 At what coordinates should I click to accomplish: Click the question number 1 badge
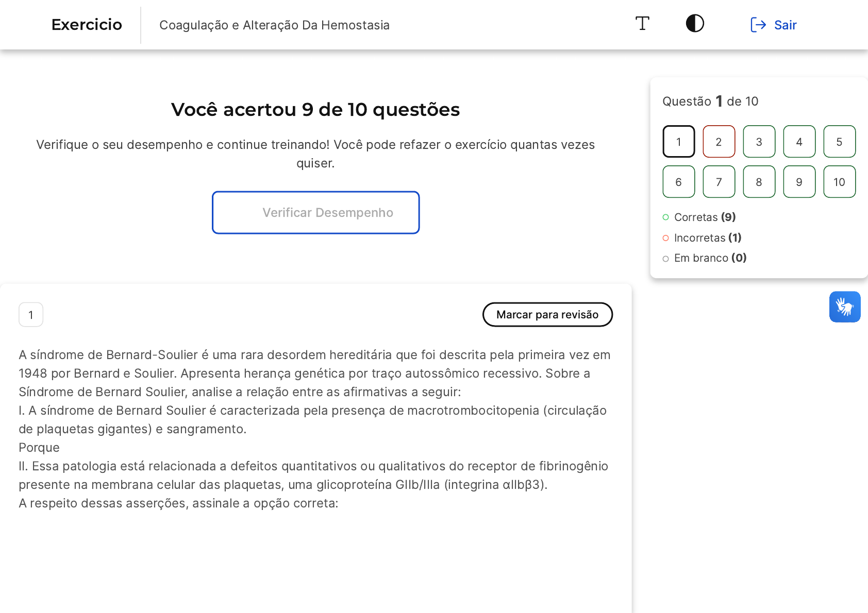point(31,315)
